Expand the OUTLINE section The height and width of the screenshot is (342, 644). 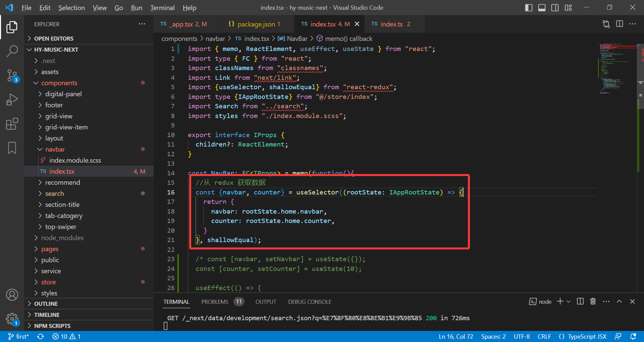tap(89, 304)
